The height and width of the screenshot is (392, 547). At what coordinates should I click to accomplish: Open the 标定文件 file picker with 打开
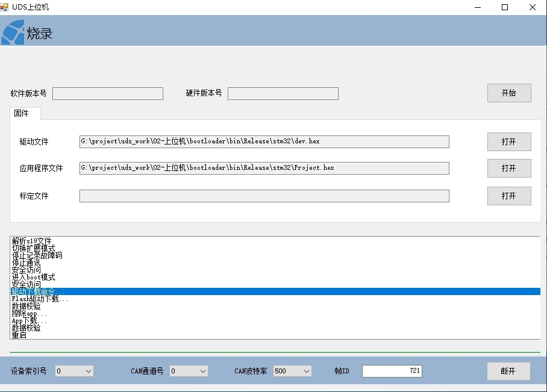[509, 195]
